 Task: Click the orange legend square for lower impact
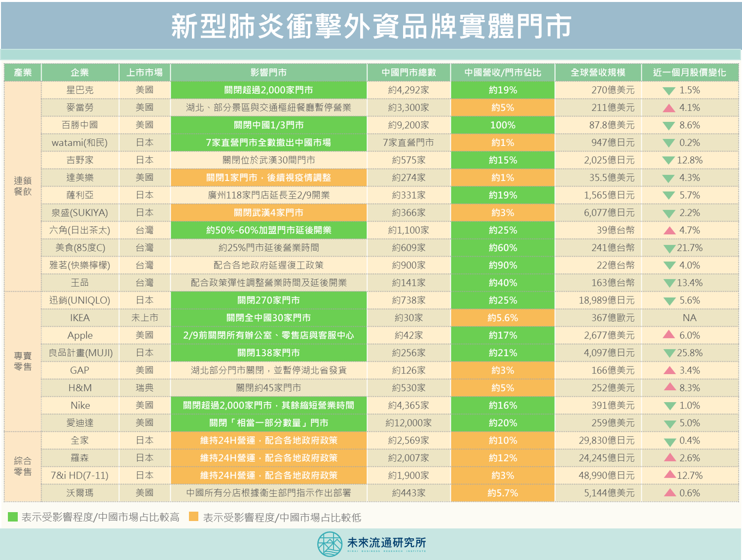(x=194, y=517)
